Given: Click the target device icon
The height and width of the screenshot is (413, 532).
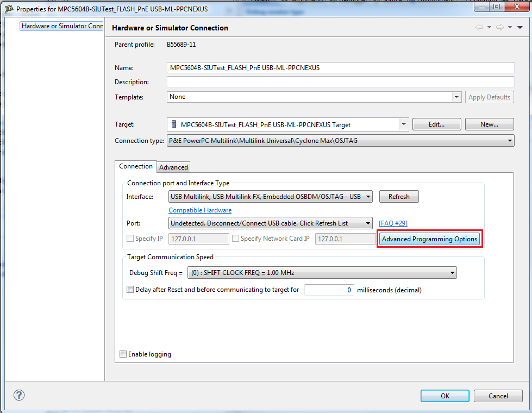Looking at the screenshot, I should click(174, 124).
